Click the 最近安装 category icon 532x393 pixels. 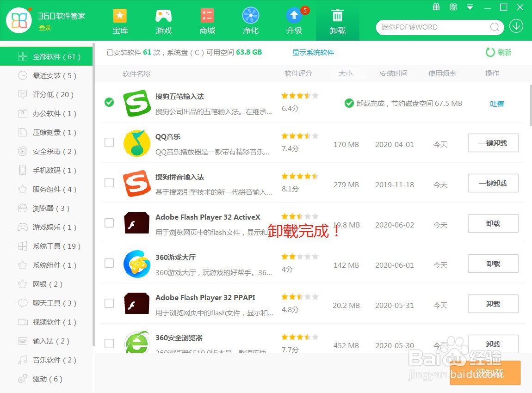pos(22,76)
